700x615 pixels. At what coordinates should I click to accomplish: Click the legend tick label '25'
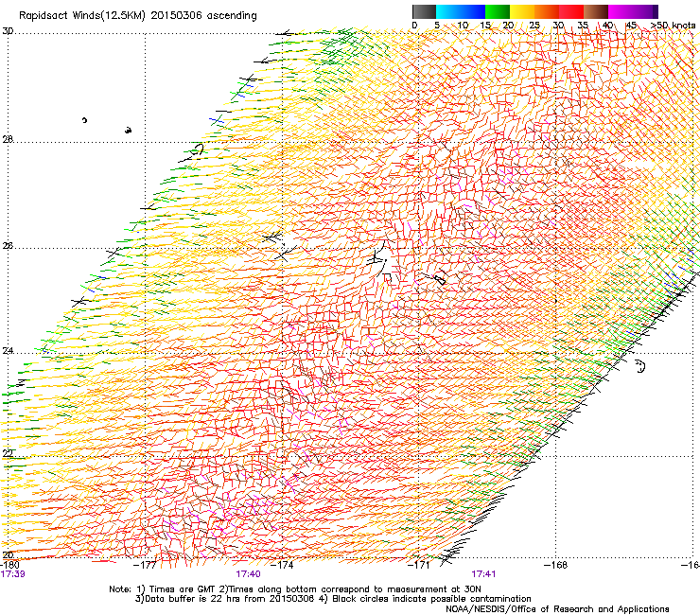[534, 25]
